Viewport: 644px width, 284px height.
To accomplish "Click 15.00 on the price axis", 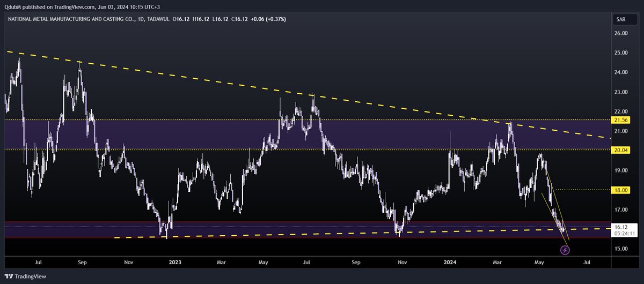I will 621,249.
